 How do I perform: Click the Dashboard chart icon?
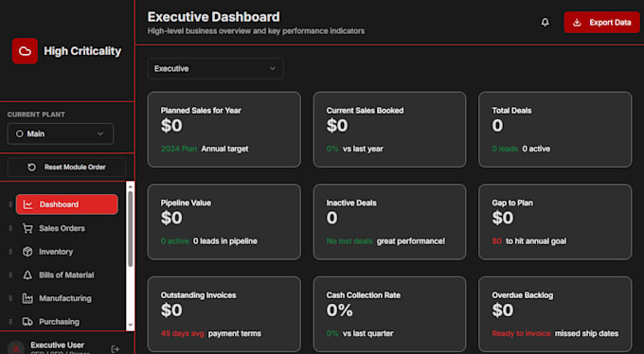point(27,204)
